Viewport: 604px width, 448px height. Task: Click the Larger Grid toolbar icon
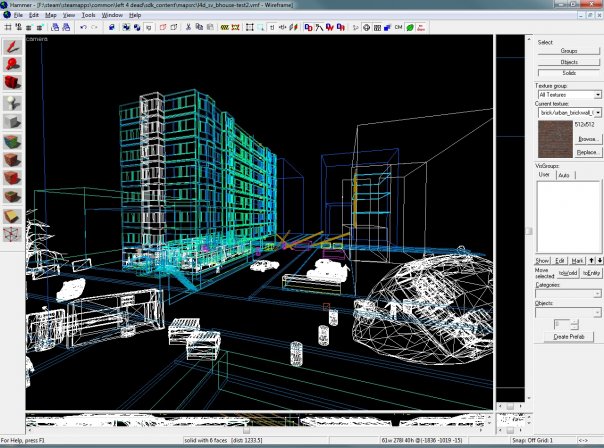coord(40,27)
